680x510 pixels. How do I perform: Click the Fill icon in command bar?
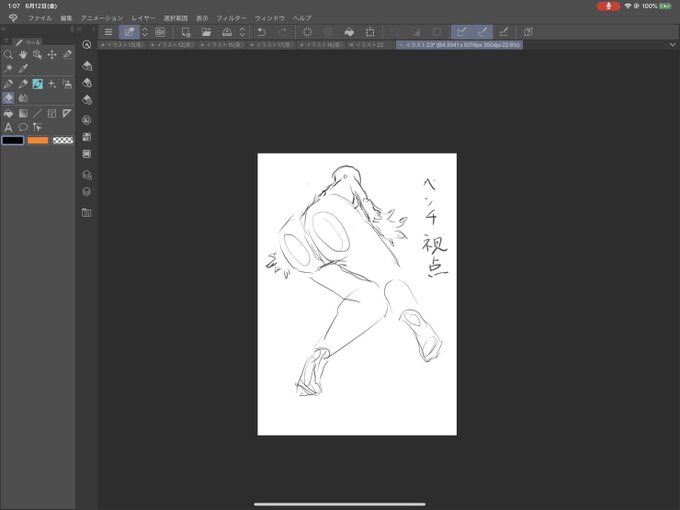coord(349,32)
